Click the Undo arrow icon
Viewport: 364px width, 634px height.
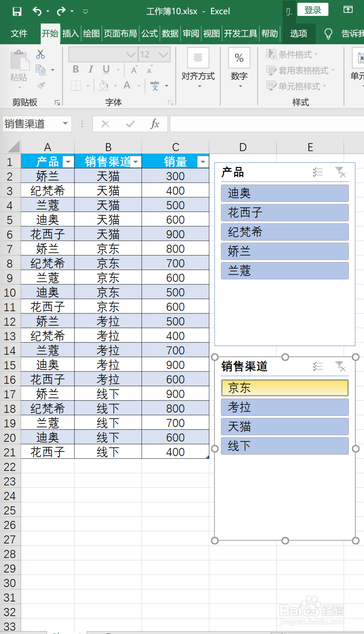(x=37, y=11)
